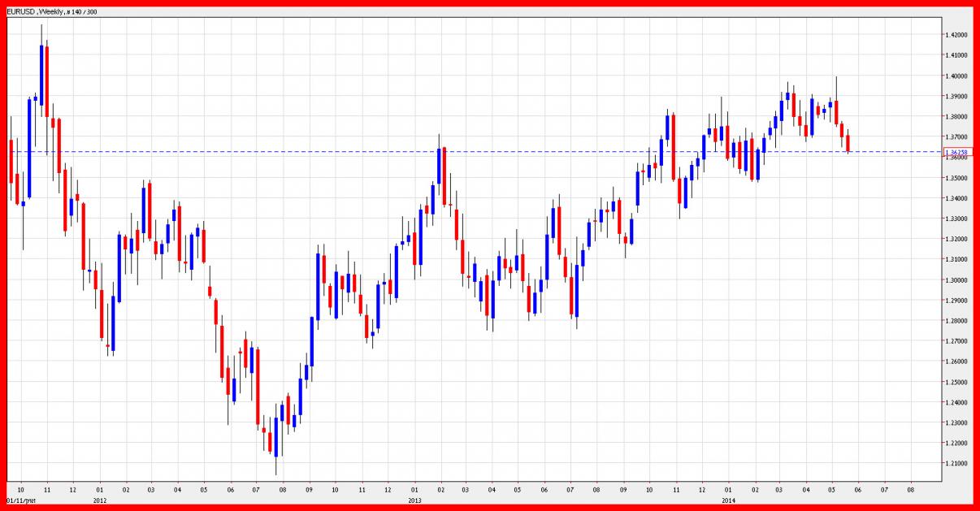980x511 pixels.
Task: Click the 1.25000 price axis label
Action: point(956,382)
